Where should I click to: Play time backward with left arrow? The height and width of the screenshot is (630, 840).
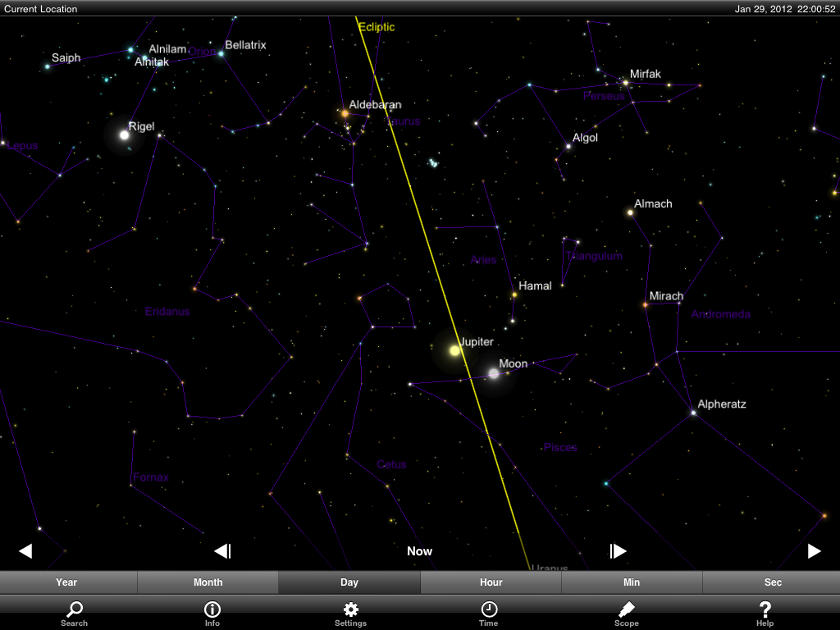tap(25, 551)
